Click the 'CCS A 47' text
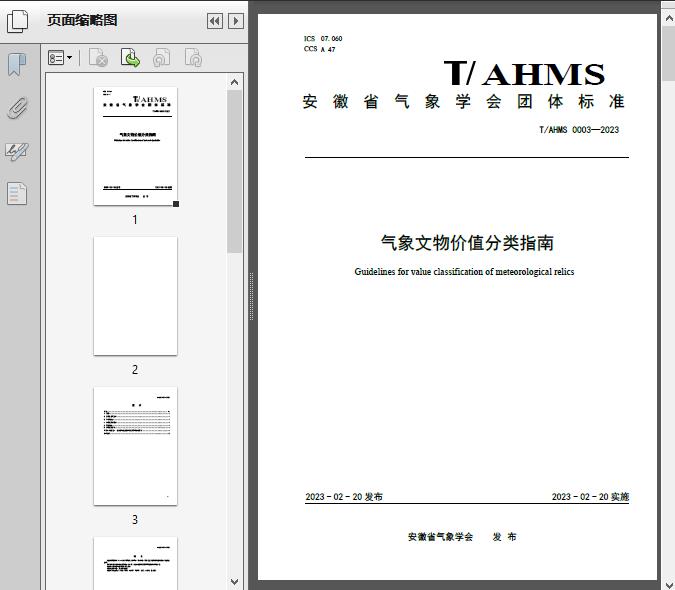This screenshot has height=590, width=675. point(319,49)
